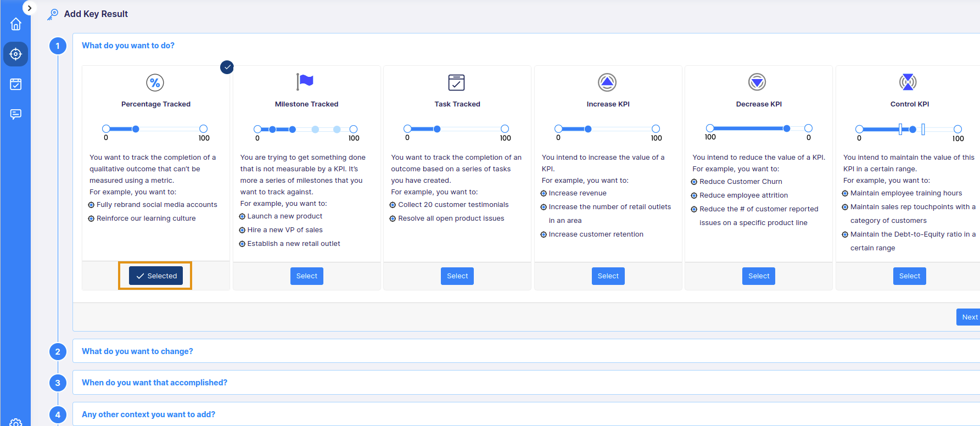Expand the sidebar with the chevron arrow

click(x=29, y=8)
